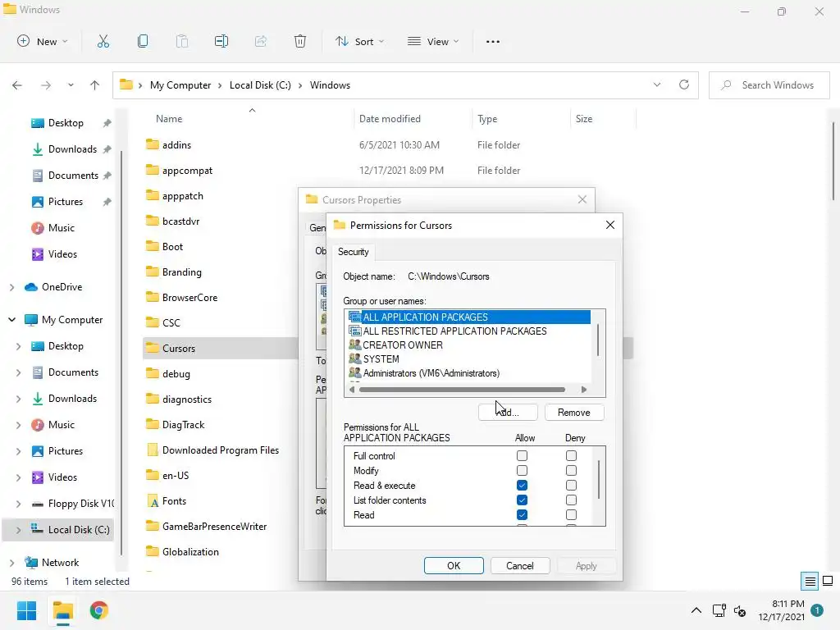Click the Paste clipboard icon
The image size is (840, 630).
[182, 41]
